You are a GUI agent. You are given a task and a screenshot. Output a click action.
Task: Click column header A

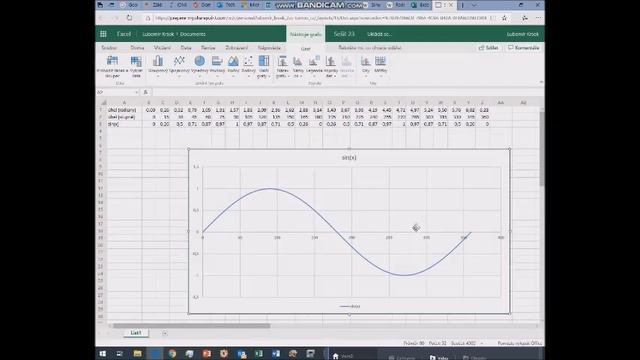[x=124, y=102]
